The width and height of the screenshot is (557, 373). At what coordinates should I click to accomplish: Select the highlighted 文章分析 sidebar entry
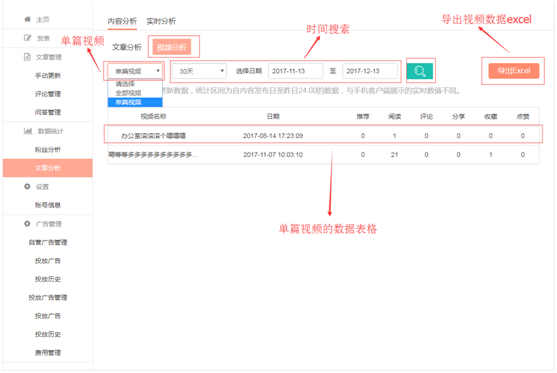tap(48, 168)
